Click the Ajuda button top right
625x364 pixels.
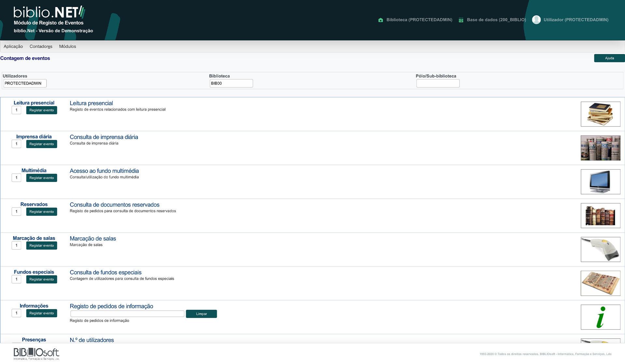click(x=609, y=58)
